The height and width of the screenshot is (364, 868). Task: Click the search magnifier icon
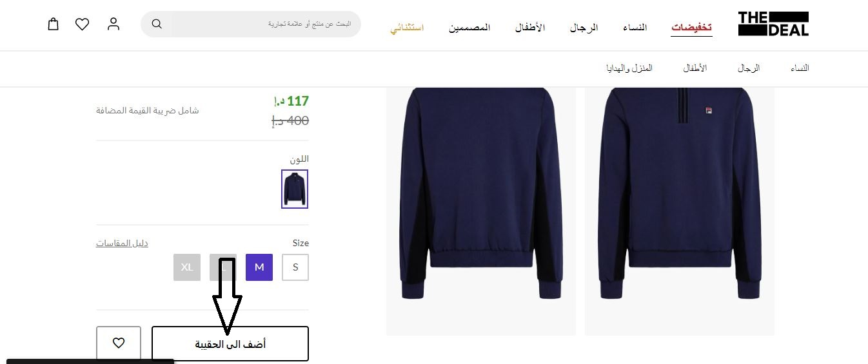pyautogui.click(x=157, y=24)
